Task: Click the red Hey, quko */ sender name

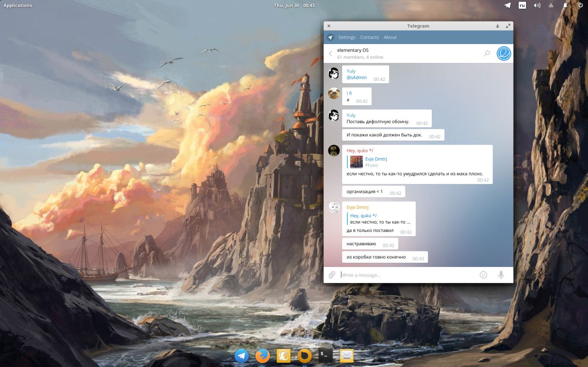Action: coord(360,151)
